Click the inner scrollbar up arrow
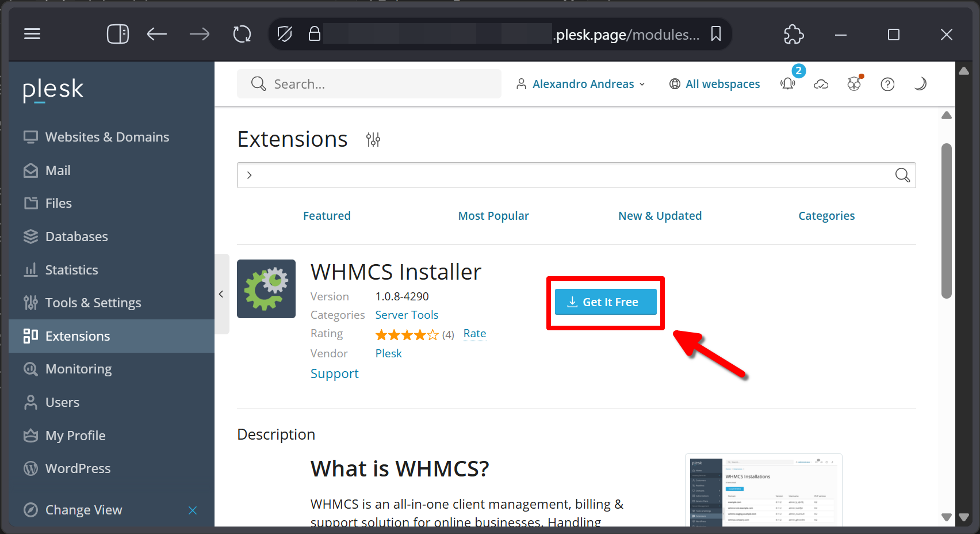 coord(947,116)
